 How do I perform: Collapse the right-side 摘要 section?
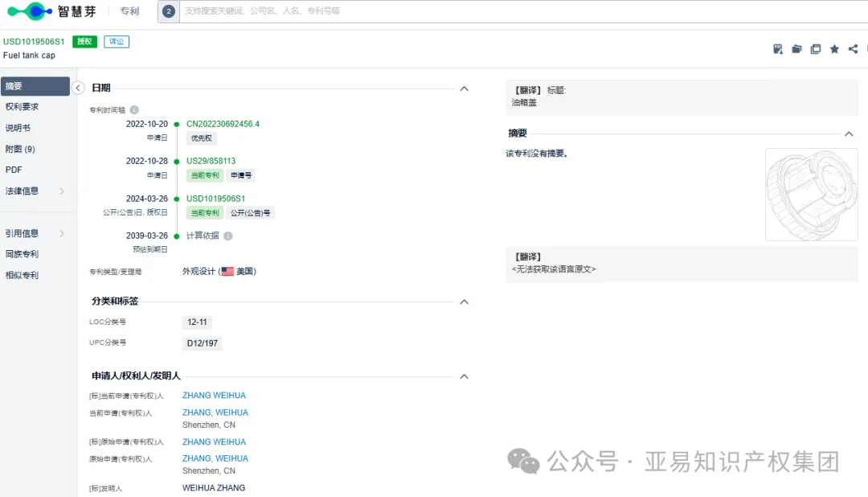[849, 134]
